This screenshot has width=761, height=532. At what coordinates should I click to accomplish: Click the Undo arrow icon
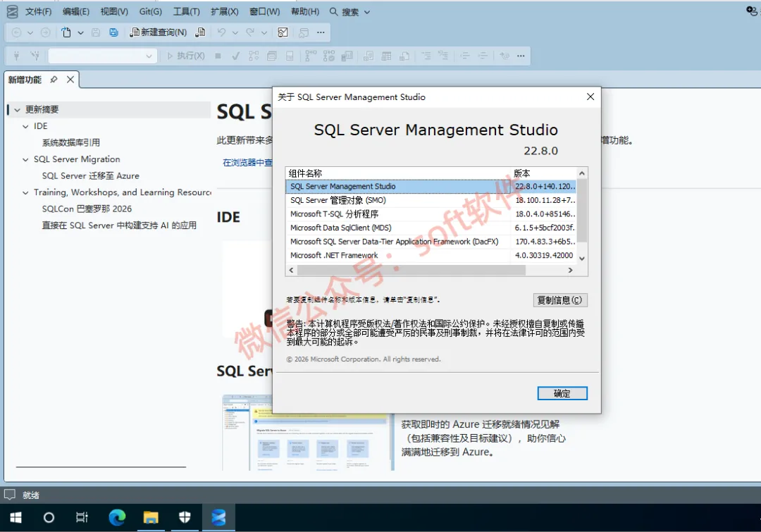(221, 32)
